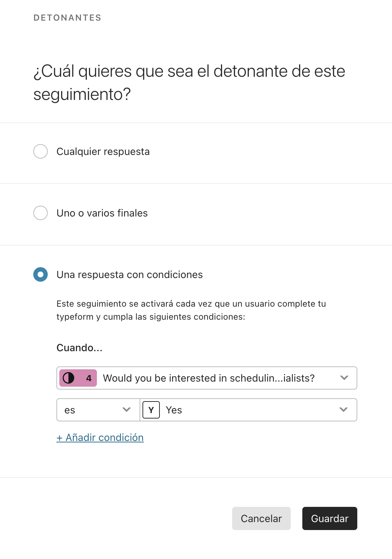The image size is (392, 559).
Task: Open the 'Would you be interested' question dropdown
Action: click(x=207, y=378)
